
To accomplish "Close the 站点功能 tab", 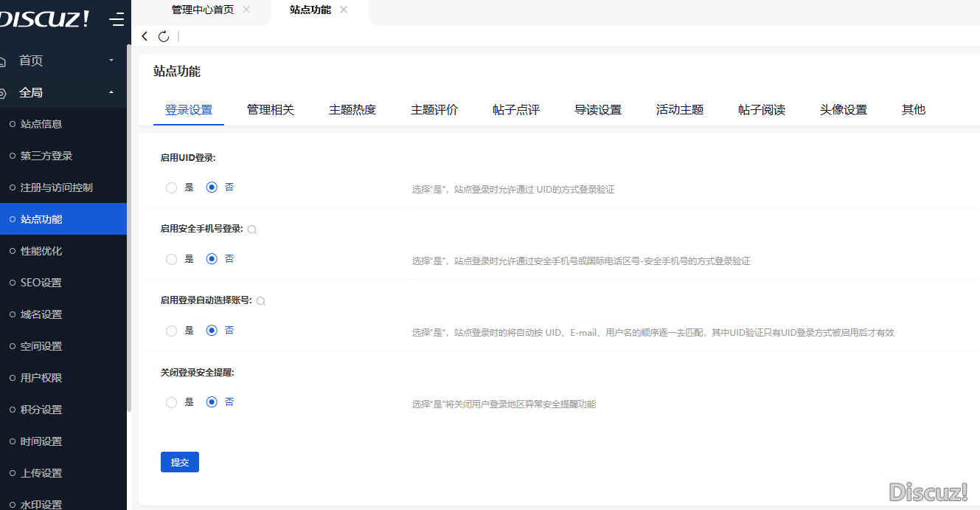I will click(x=344, y=10).
